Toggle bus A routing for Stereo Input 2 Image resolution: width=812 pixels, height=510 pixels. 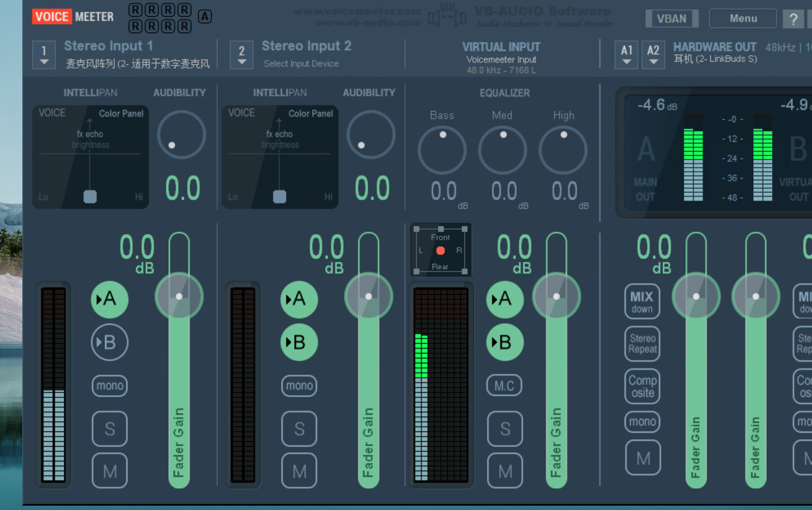coord(299,299)
